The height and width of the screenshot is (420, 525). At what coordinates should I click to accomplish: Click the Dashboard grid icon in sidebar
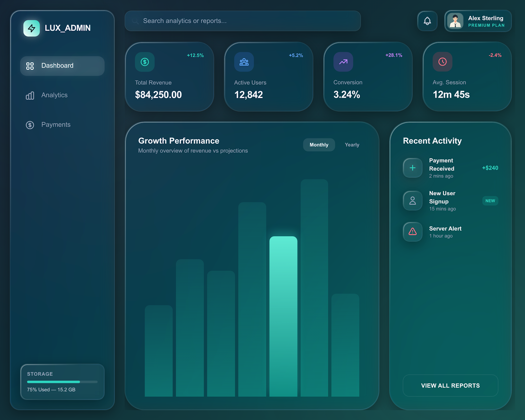click(30, 66)
